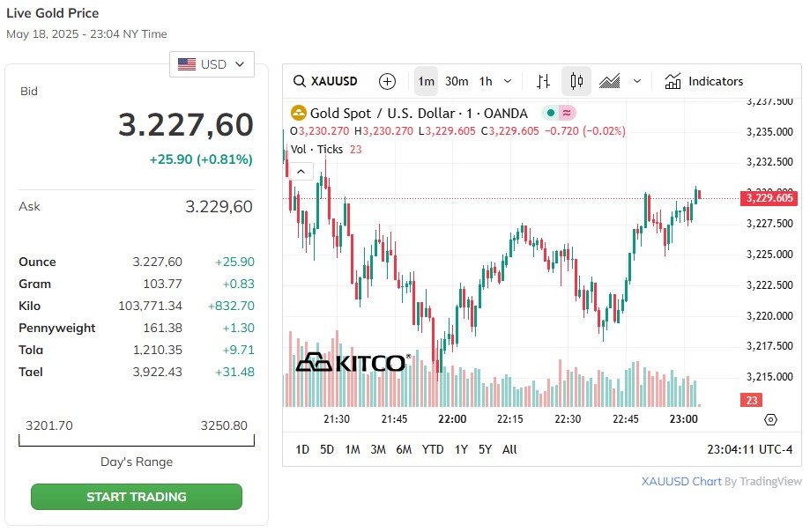Open timezone menu showing 23:04:11 UTC-4

click(749, 449)
